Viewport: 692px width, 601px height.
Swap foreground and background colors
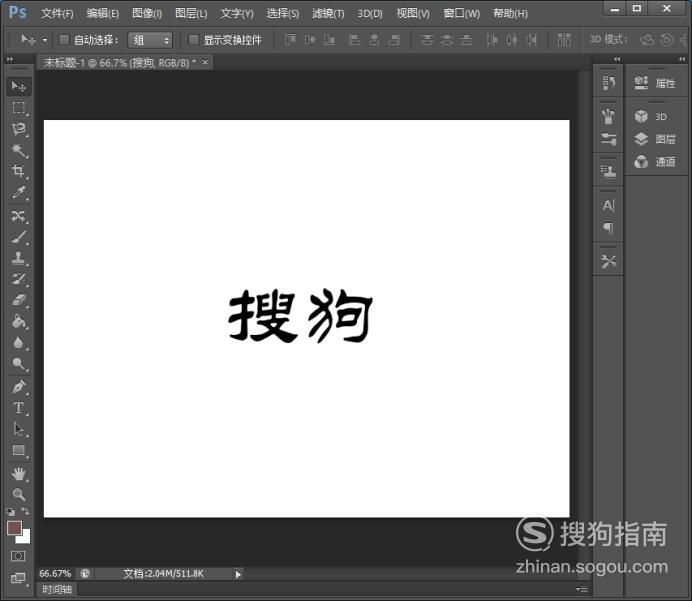[25, 511]
